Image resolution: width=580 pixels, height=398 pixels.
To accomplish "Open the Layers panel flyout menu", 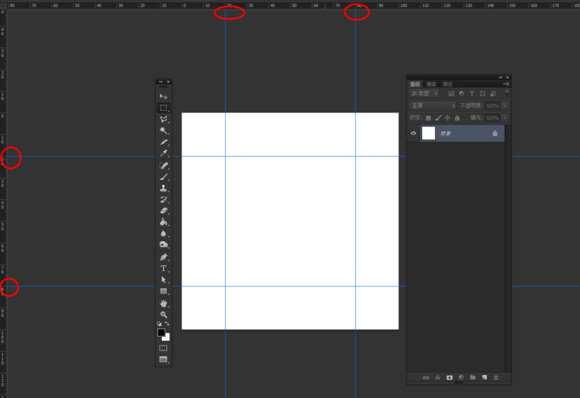I will [x=506, y=84].
